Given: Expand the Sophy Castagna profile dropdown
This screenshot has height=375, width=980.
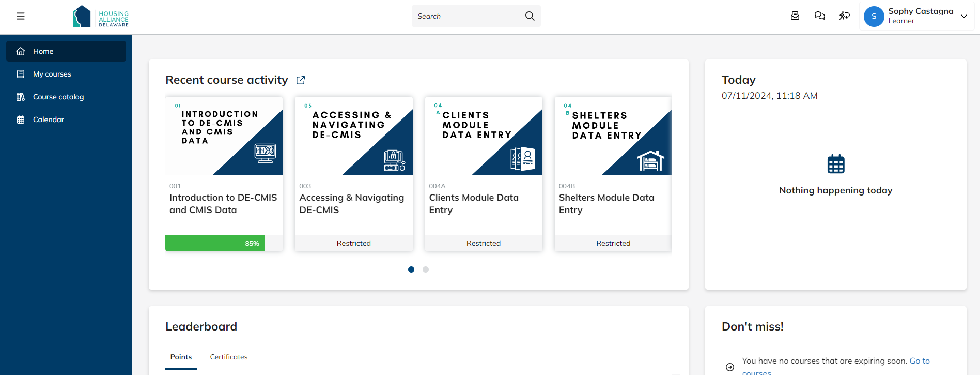Looking at the screenshot, I should (964, 16).
